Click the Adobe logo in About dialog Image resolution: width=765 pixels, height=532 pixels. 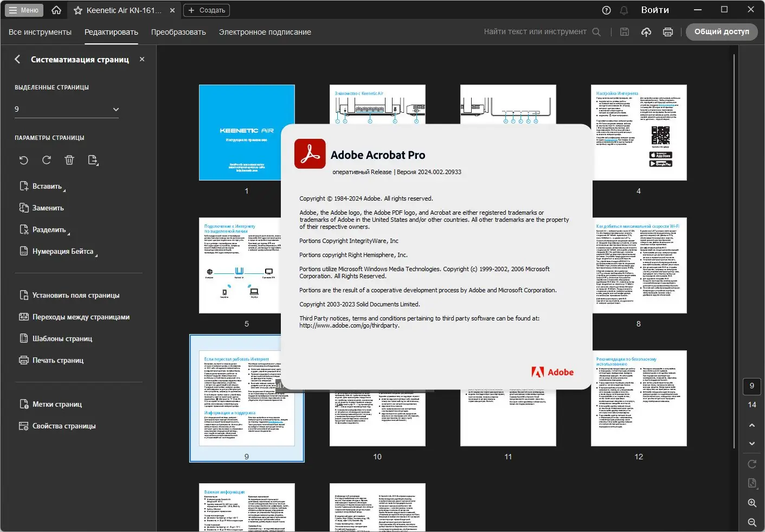click(x=552, y=372)
